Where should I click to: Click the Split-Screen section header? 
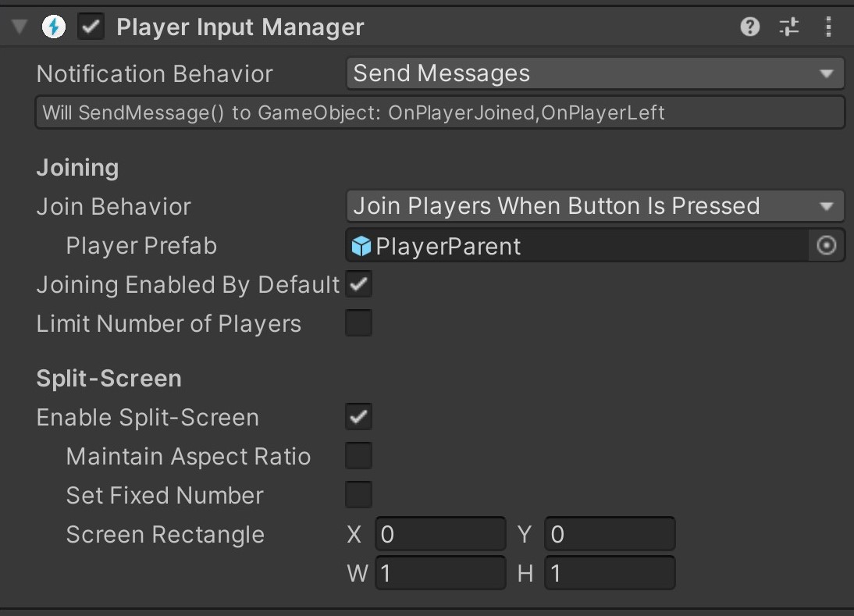coord(109,379)
